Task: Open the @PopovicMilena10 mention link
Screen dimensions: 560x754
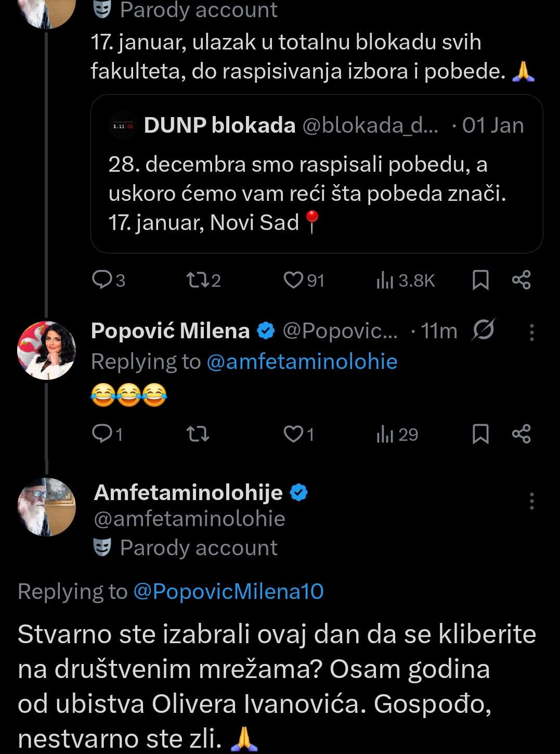Action: coord(228,592)
